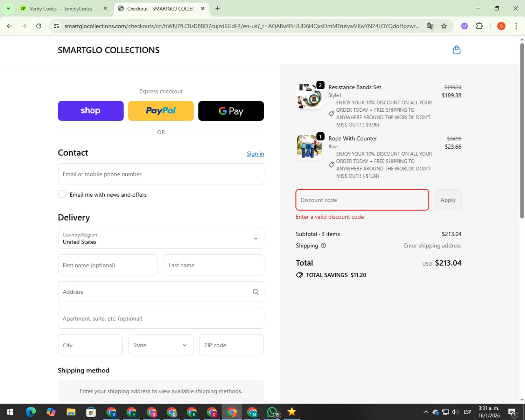The image size is (525, 420).
Task: Click into the Address field
Action: pos(161,292)
